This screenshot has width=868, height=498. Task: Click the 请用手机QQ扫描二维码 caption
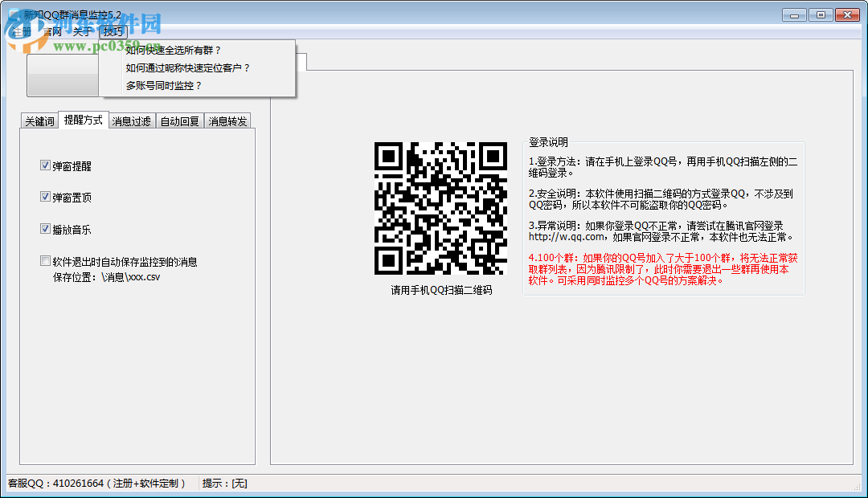(441, 291)
